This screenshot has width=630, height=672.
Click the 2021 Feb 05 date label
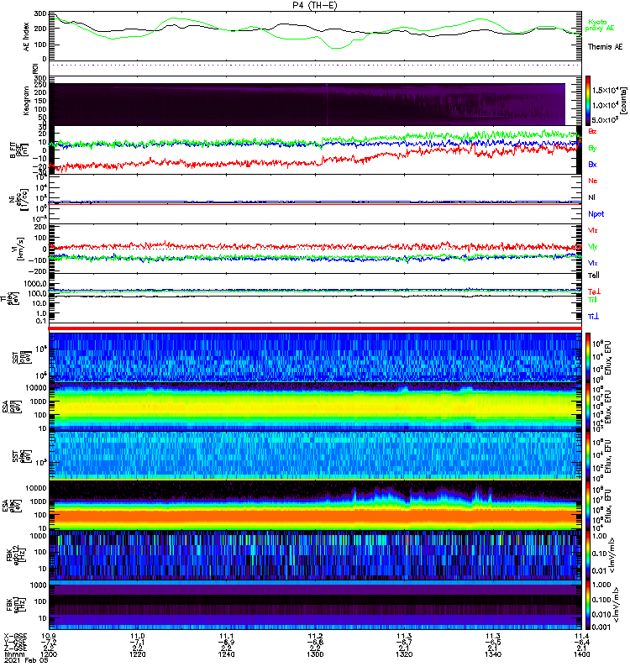[x=26, y=660]
